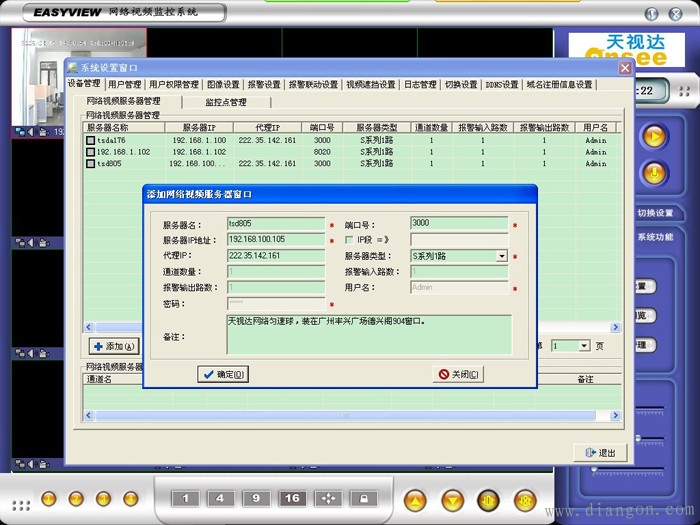Click the orange round button numbered 2
This screenshot has width=700, height=525.
[76, 499]
